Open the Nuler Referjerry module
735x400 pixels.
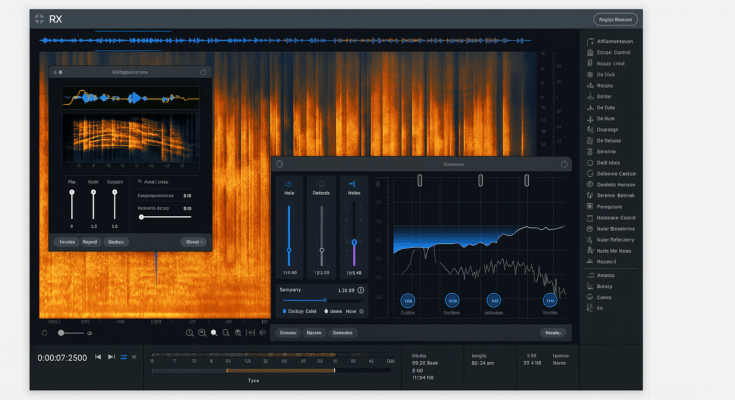(610, 240)
